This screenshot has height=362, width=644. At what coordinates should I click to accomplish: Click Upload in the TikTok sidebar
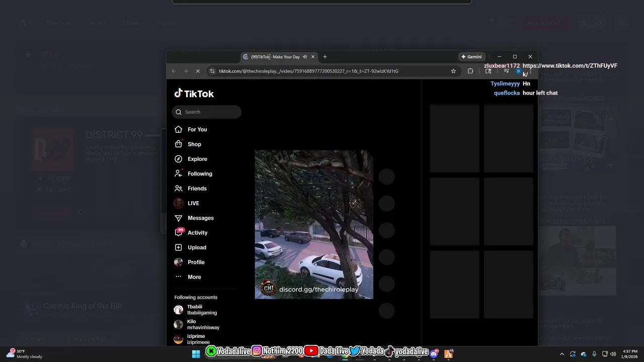coord(190,247)
